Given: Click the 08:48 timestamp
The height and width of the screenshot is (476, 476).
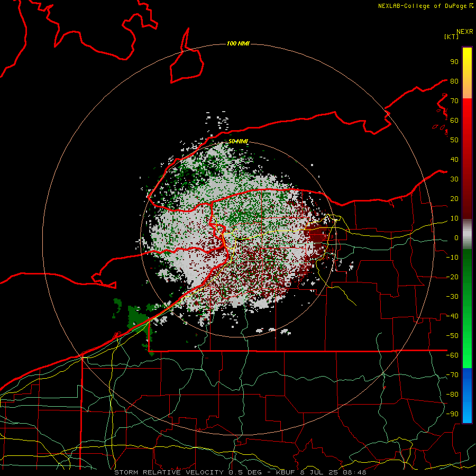Looking at the screenshot, I should [355, 472].
